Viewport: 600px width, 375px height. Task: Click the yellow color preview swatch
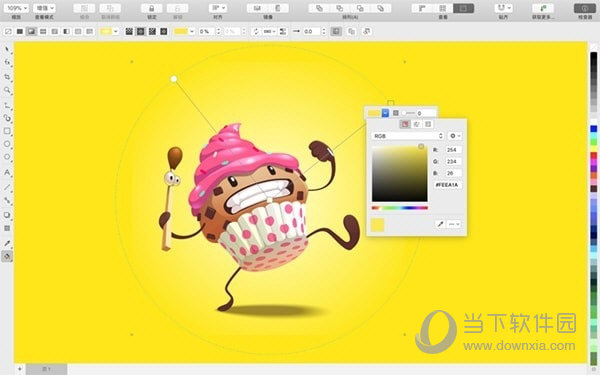[x=377, y=225]
